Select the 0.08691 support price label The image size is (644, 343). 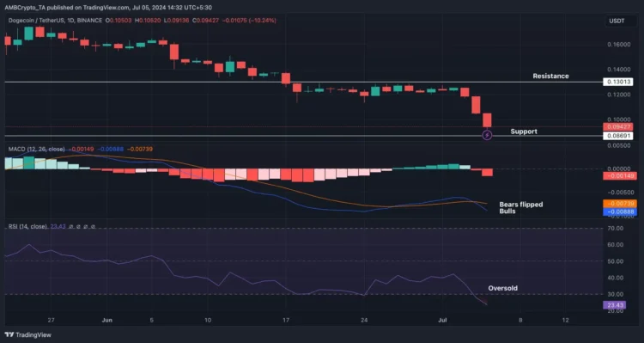click(617, 136)
